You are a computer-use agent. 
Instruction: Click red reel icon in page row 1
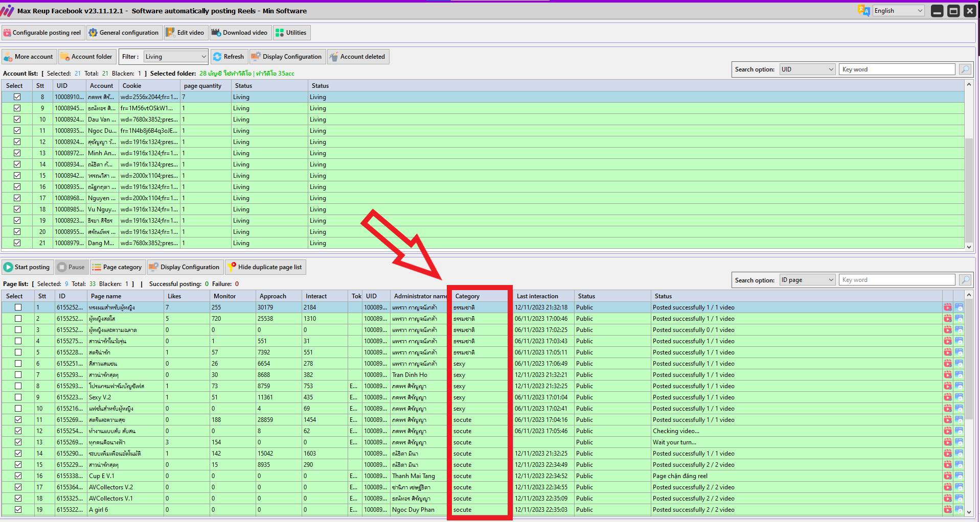(948, 307)
